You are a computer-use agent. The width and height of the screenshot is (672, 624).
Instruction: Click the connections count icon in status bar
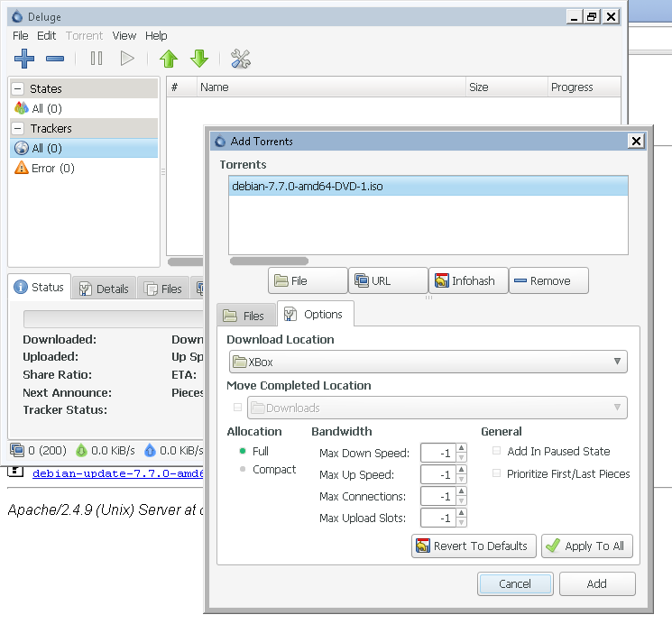click(x=17, y=450)
